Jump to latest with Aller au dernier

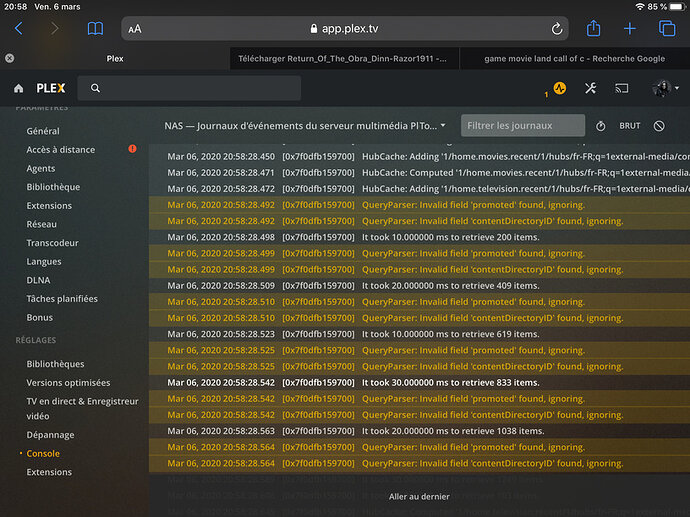419,496
